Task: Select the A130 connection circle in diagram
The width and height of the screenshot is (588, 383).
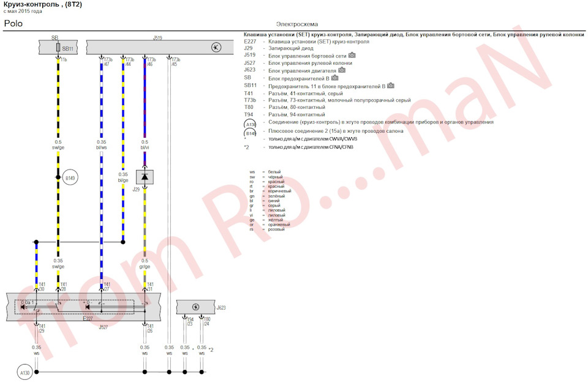Action: pos(24,371)
